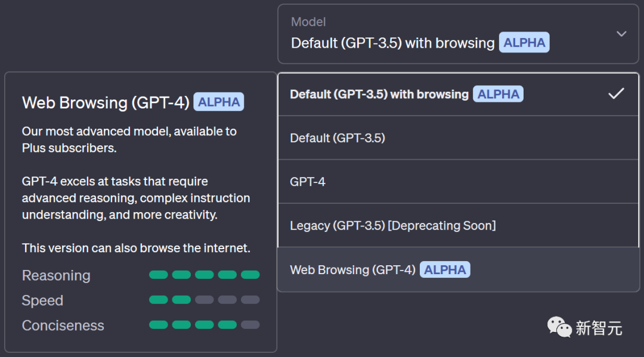Viewport: 644px width, 357px height.
Task: Click the checkmark on the selected model
Action: point(616,94)
